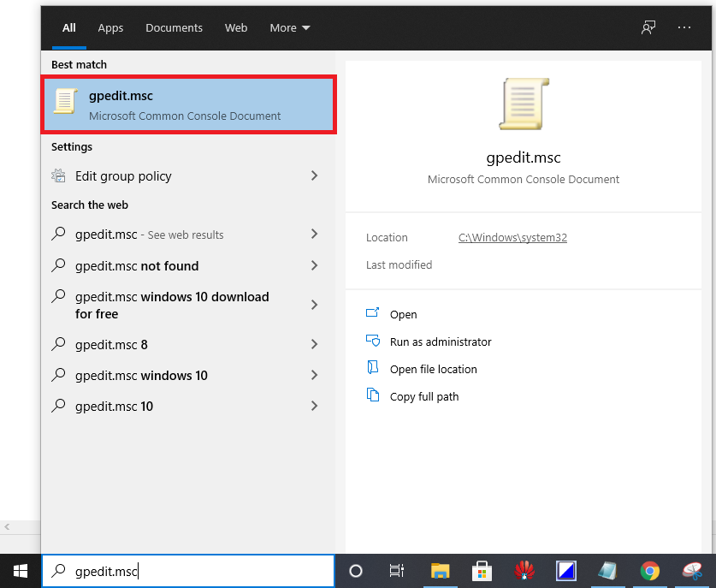This screenshot has height=588, width=716.
Task: Click the Edit group policy gear icon
Action: pos(58,175)
